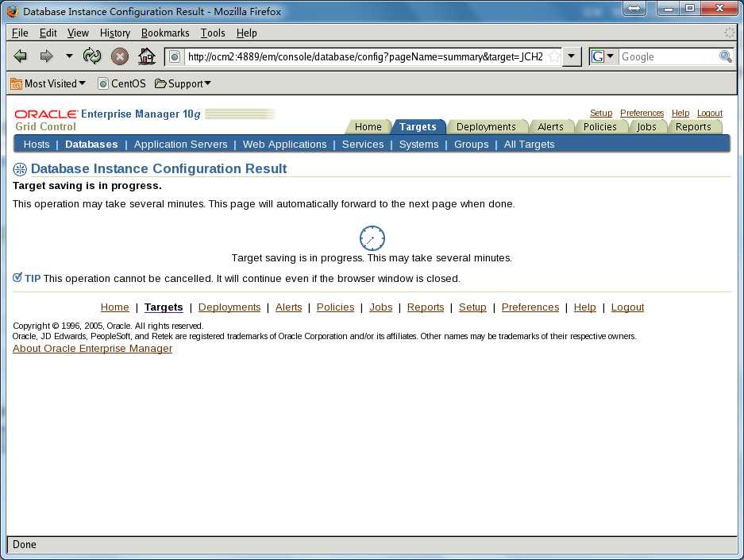
Task: Open the Edit menu
Action: click(x=48, y=33)
